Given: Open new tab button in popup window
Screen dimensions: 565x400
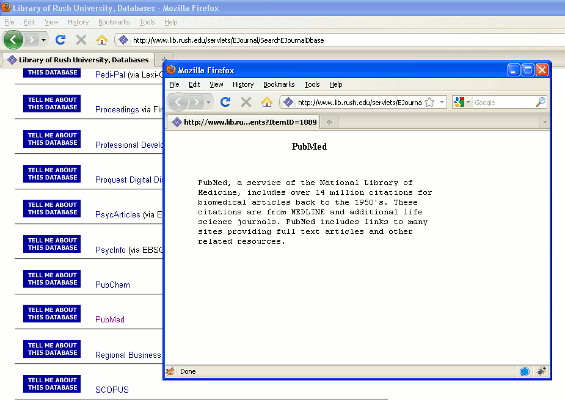Looking at the screenshot, I should [x=329, y=122].
